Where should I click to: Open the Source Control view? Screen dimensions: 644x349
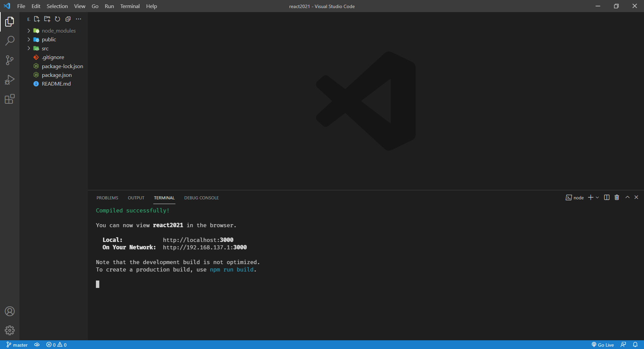(x=10, y=60)
